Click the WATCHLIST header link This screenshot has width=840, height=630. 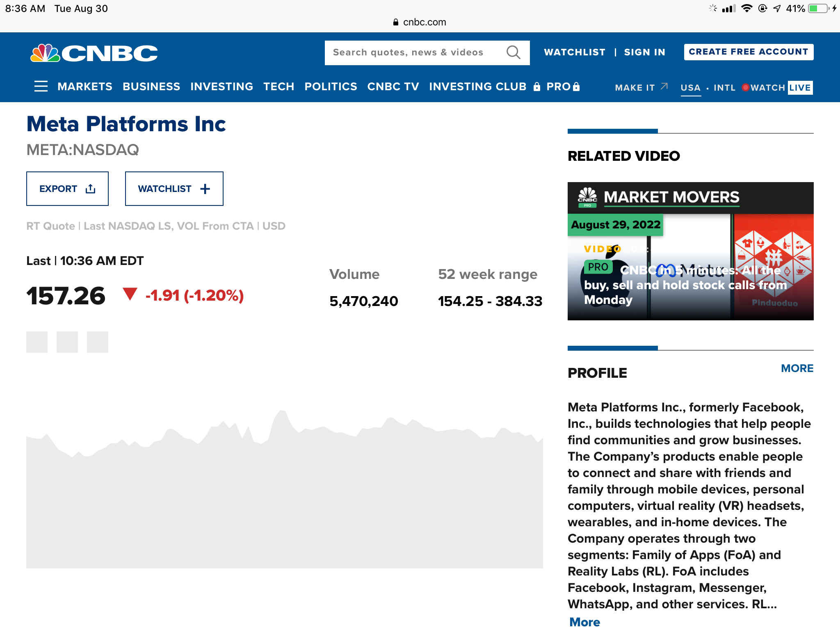coord(575,52)
